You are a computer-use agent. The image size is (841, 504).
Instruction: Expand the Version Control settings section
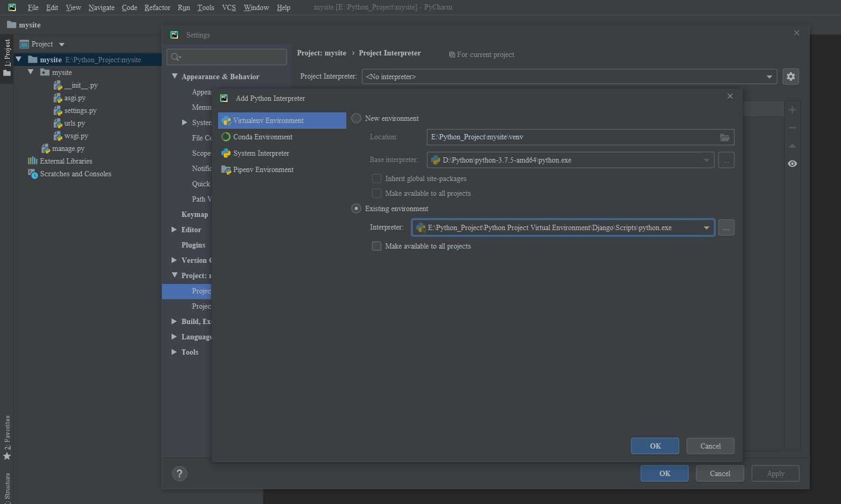tap(174, 260)
